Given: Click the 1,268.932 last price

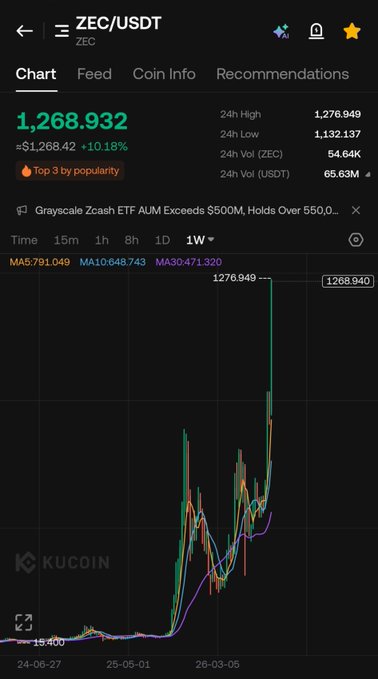Looking at the screenshot, I should (x=72, y=121).
